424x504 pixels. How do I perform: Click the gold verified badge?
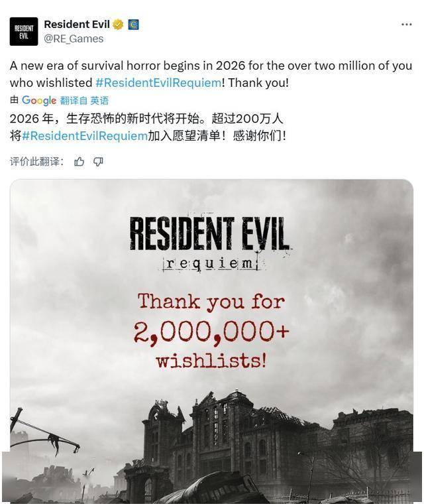(118, 25)
